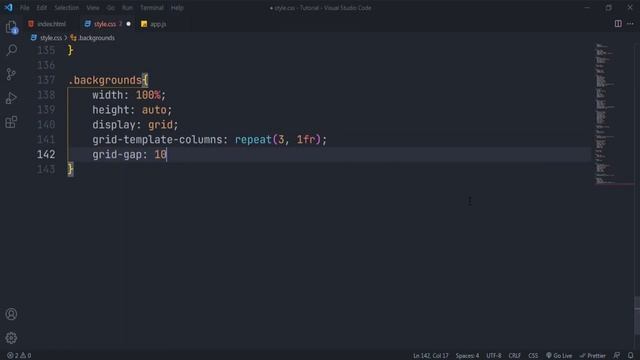Open the Terminal menu
Image resolution: width=640 pixels, height=360 pixels.
click(152, 8)
